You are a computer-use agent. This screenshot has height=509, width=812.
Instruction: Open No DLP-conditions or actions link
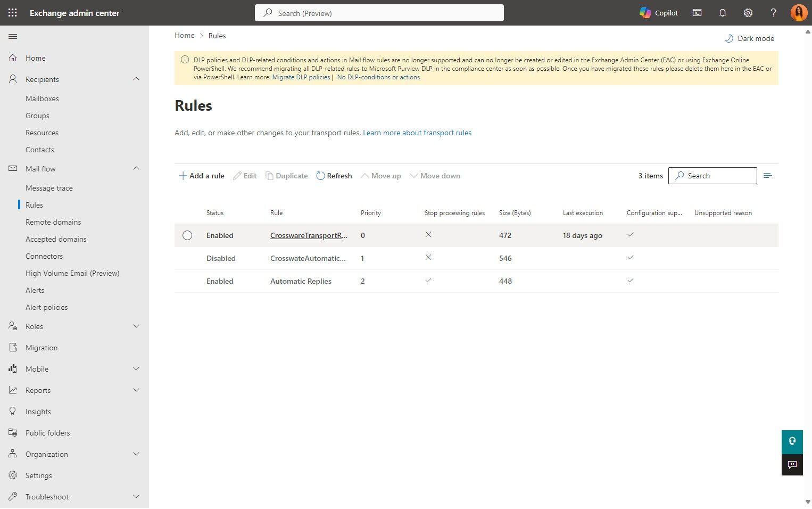[378, 77]
